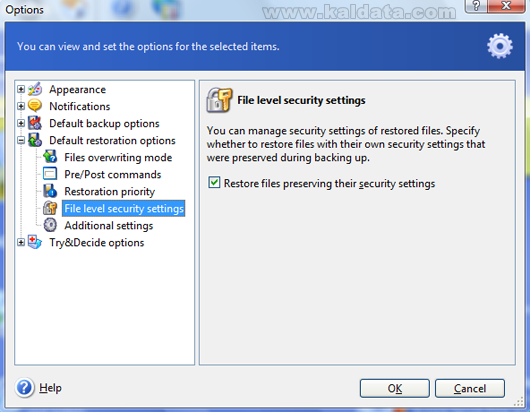The image size is (530, 412).
Task: Expand the Default backup options node
Action: [21, 123]
